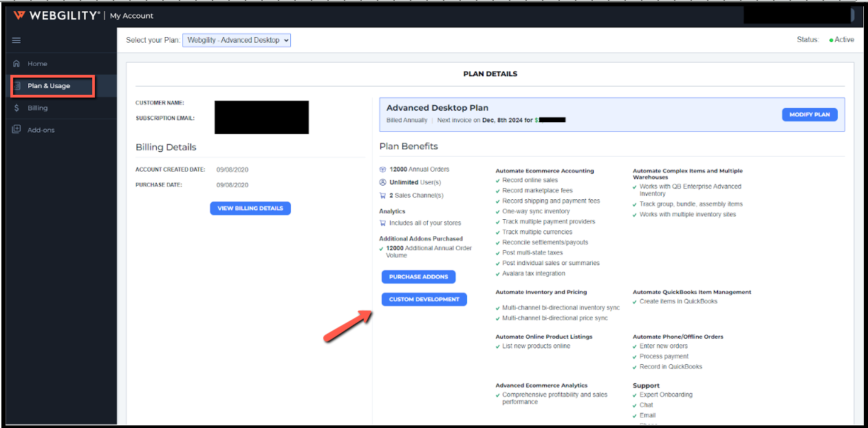Click the View Billing Details button
Image resolution: width=868 pixels, height=428 pixels.
(250, 208)
